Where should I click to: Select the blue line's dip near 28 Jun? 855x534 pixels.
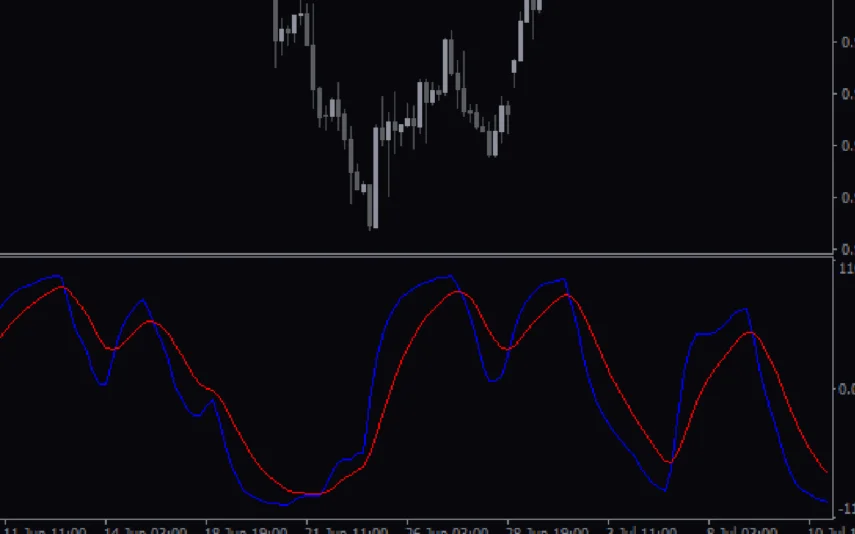(x=493, y=381)
